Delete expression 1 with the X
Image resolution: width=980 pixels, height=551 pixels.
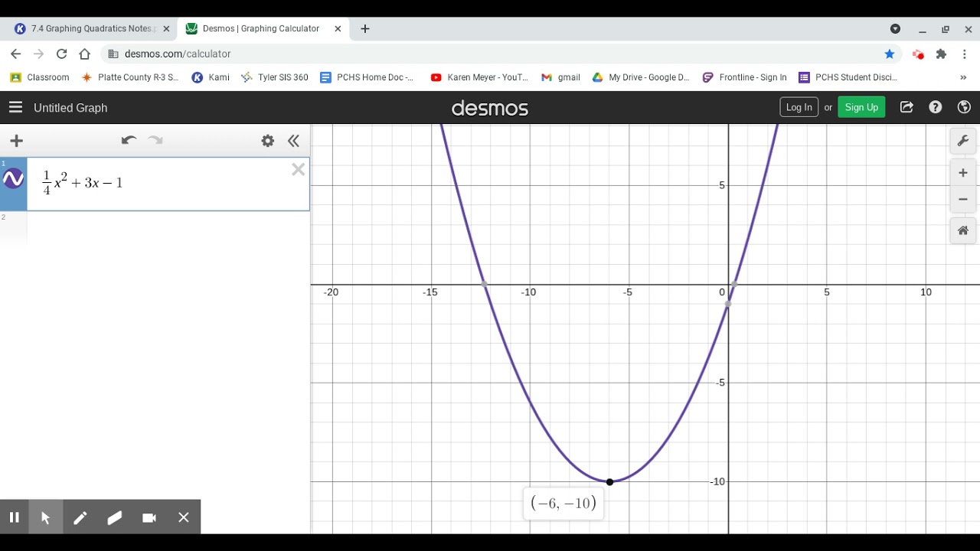tap(299, 170)
